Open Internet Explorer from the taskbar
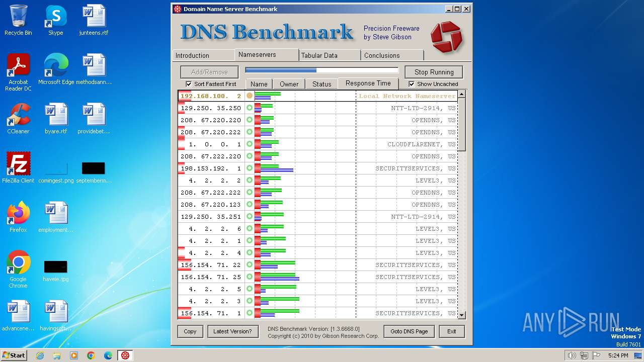 pos(40,355)
